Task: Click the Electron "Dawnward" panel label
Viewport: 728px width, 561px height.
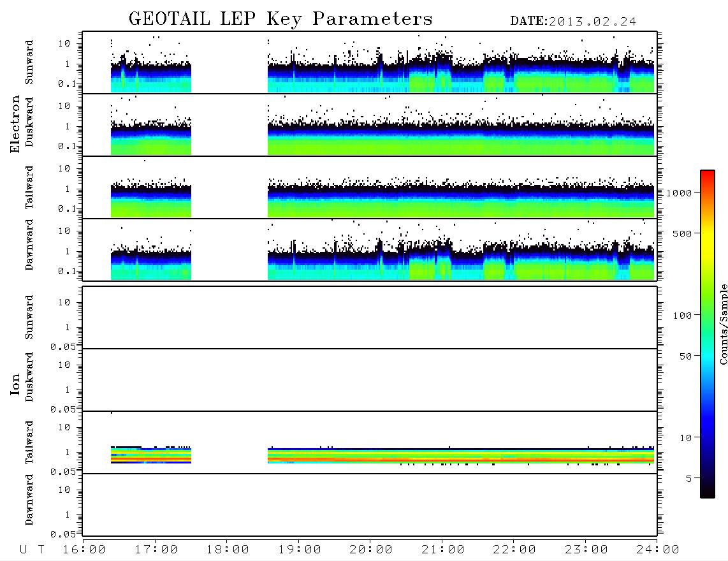Action: tap(29, 245)
